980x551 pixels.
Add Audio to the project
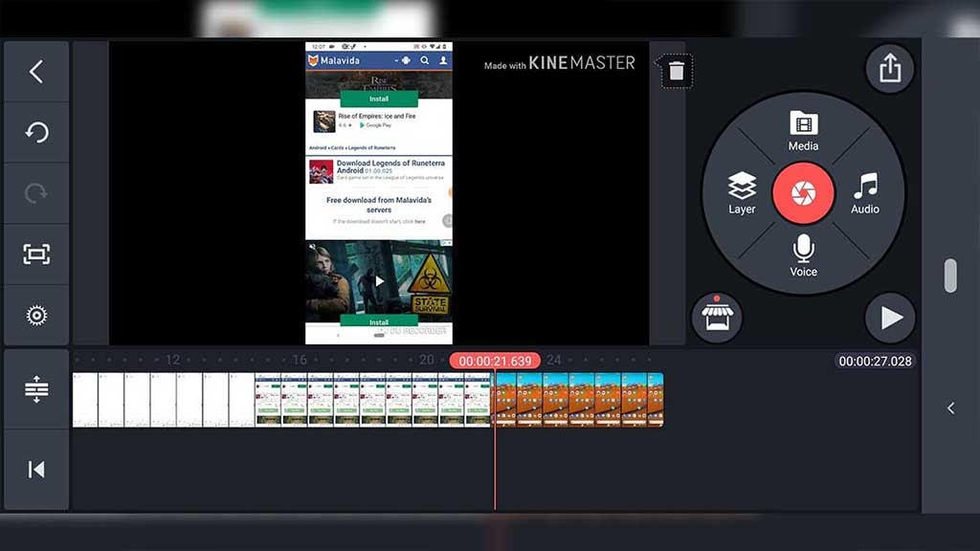click(x=865, y=193)
